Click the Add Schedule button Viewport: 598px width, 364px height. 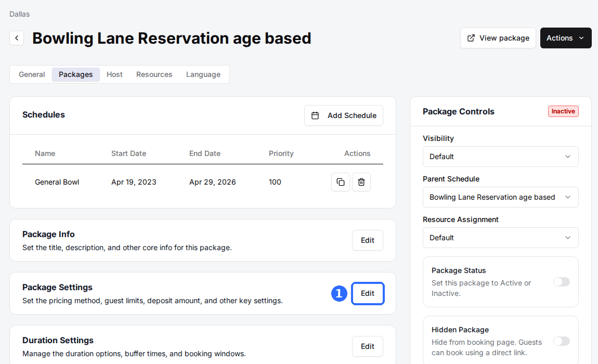(344, 115)
